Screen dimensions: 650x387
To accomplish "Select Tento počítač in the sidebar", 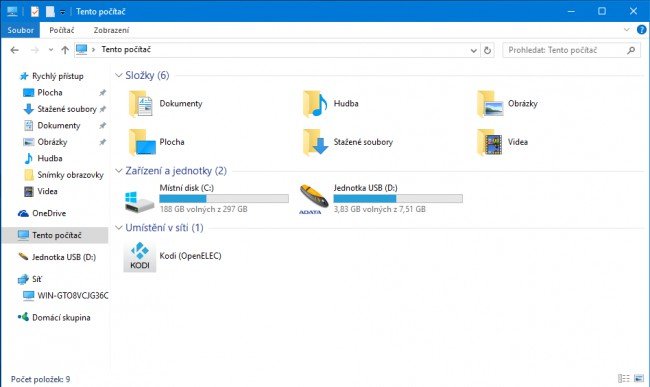I will [55, 235].
